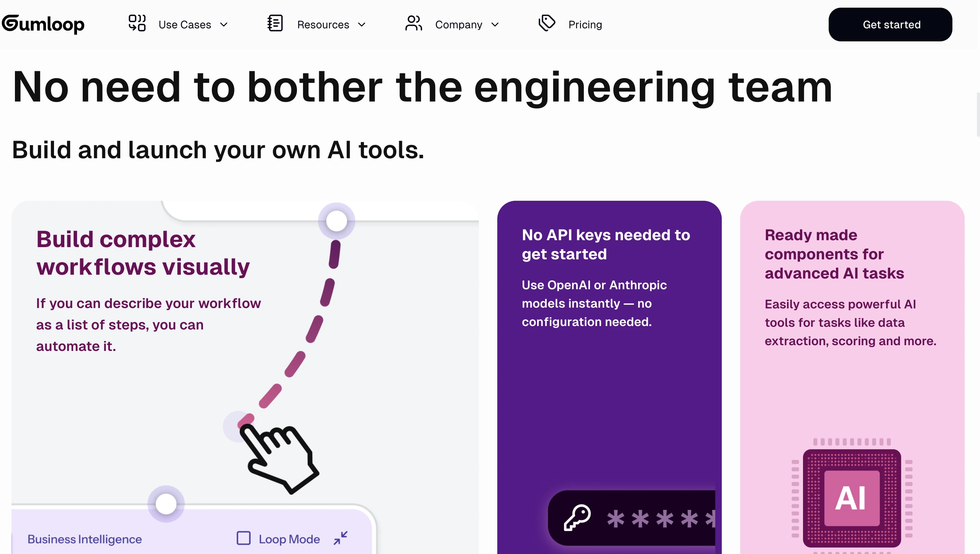Click the bottom workflow connector node circle

pyautogui.click(x=166, y=504)
